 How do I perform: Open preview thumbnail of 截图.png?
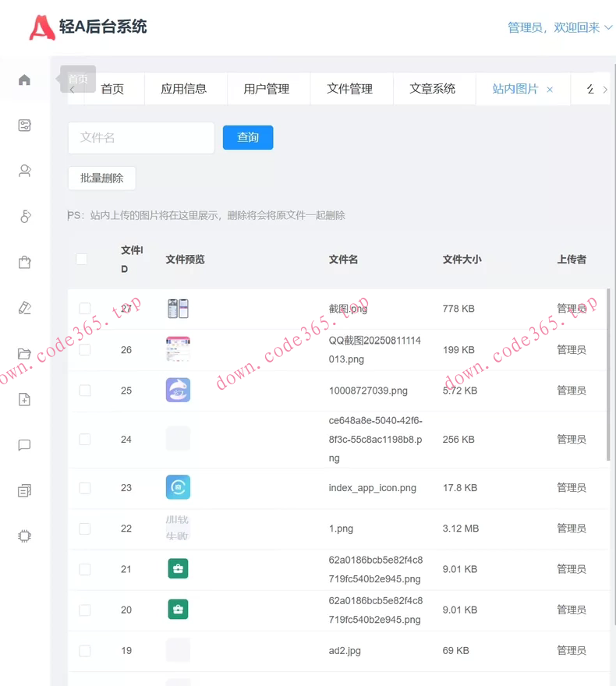pos(178,309)
